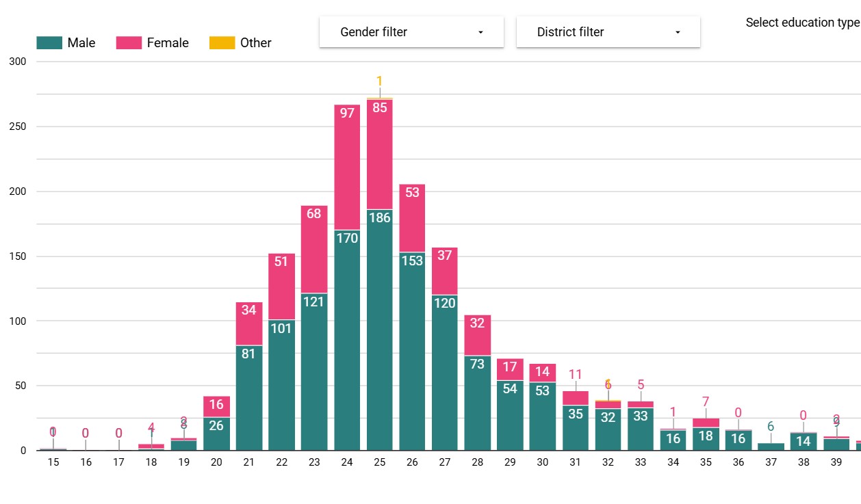Image resolution: width=861 pixels, height=504 pixels.
Task: Click the Gender filter dropdown arrow
Action: tap(480, 33)
